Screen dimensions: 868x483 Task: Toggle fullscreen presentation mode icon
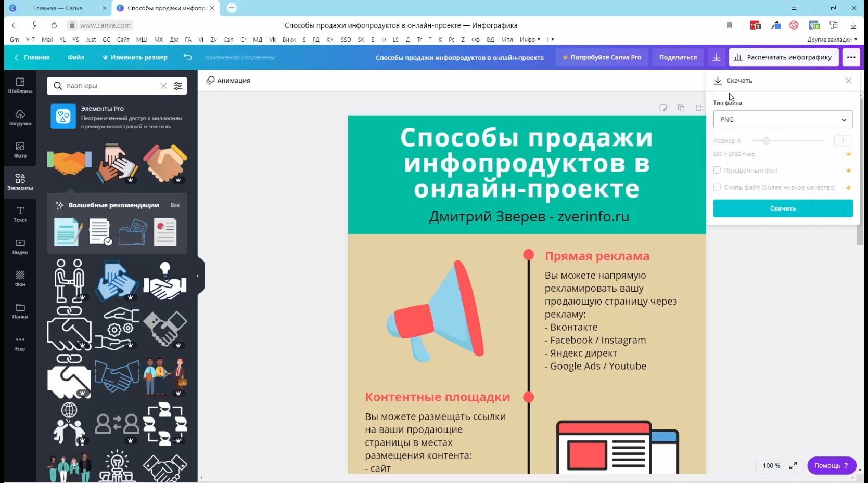793,465
